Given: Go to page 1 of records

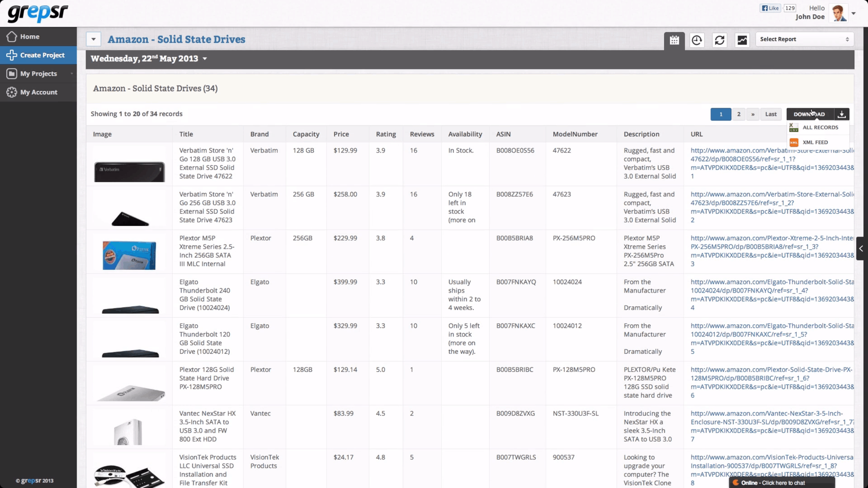Looking at the screenshot, I should point(721,114).
